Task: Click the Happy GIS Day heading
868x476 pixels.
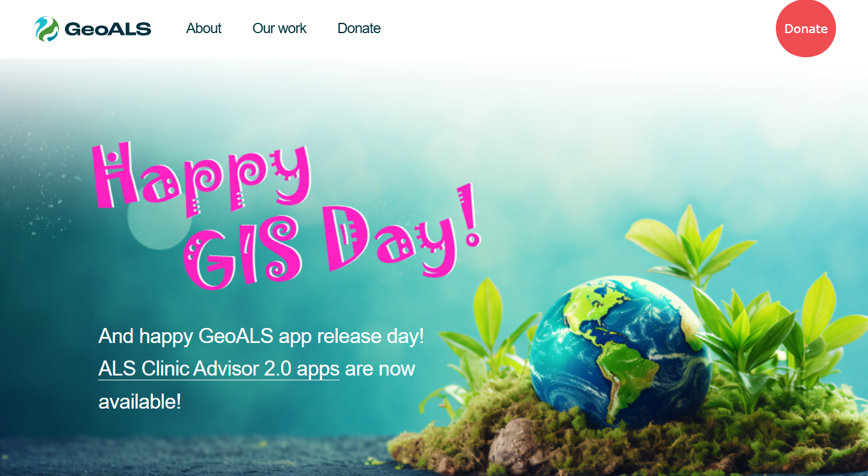Action: tap(288, 215)
